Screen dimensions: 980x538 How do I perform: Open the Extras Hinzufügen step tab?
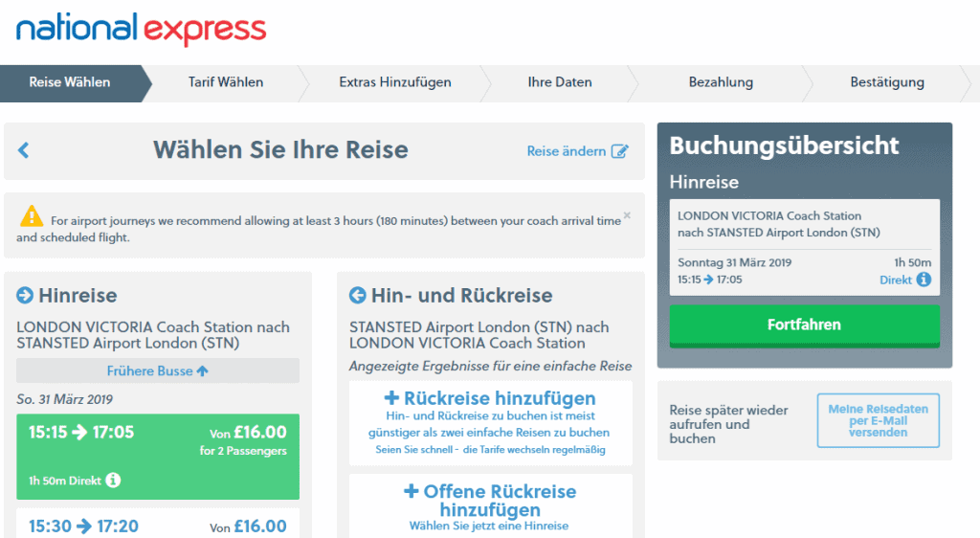coord(395,82)
